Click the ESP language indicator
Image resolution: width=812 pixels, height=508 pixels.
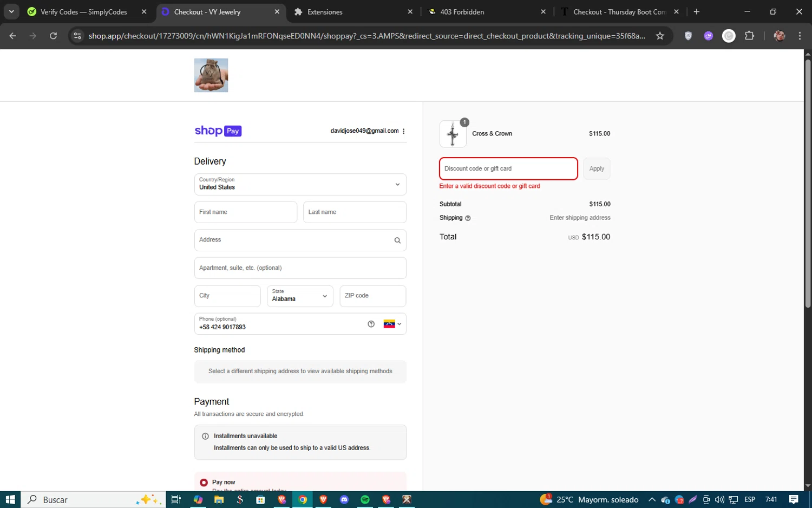(750, 499)
